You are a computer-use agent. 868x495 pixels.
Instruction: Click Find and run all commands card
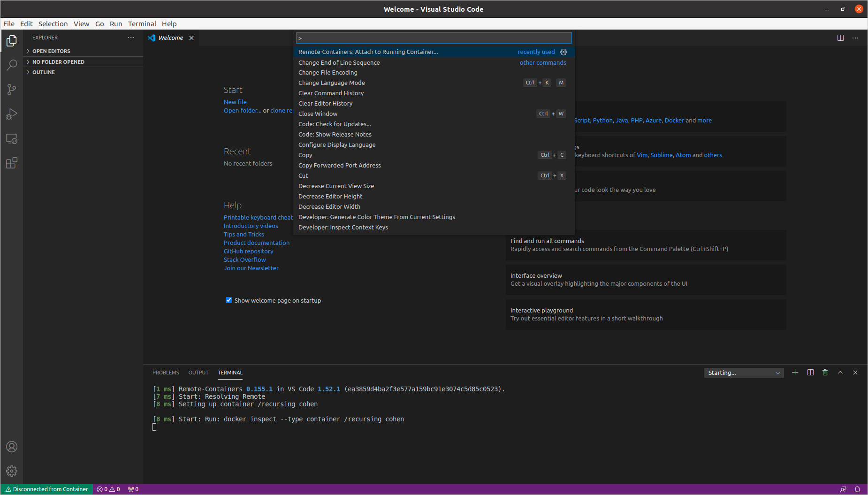pos(646,245)
